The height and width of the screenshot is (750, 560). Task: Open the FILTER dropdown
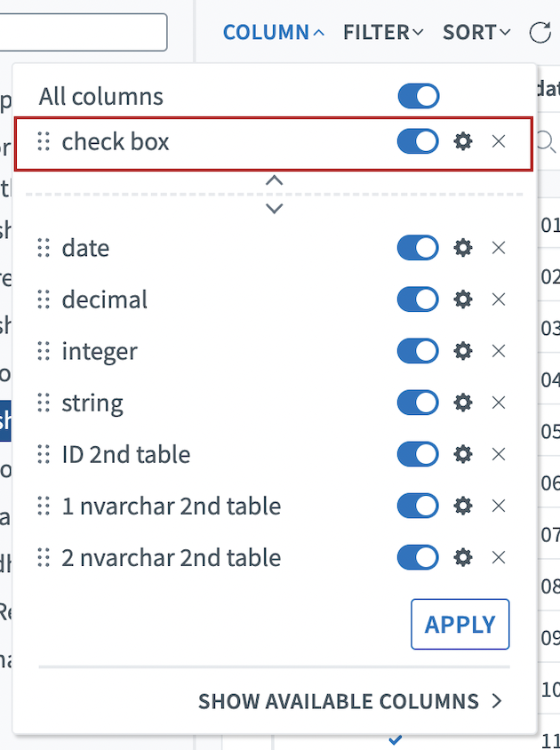click(x=383, y=33)
